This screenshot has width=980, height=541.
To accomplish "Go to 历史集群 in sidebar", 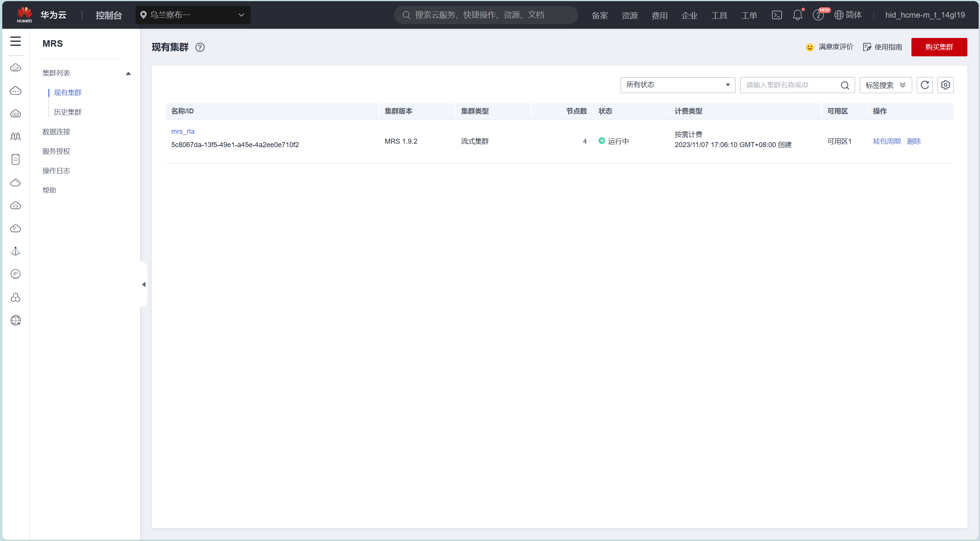I will [x=68, y=112].
